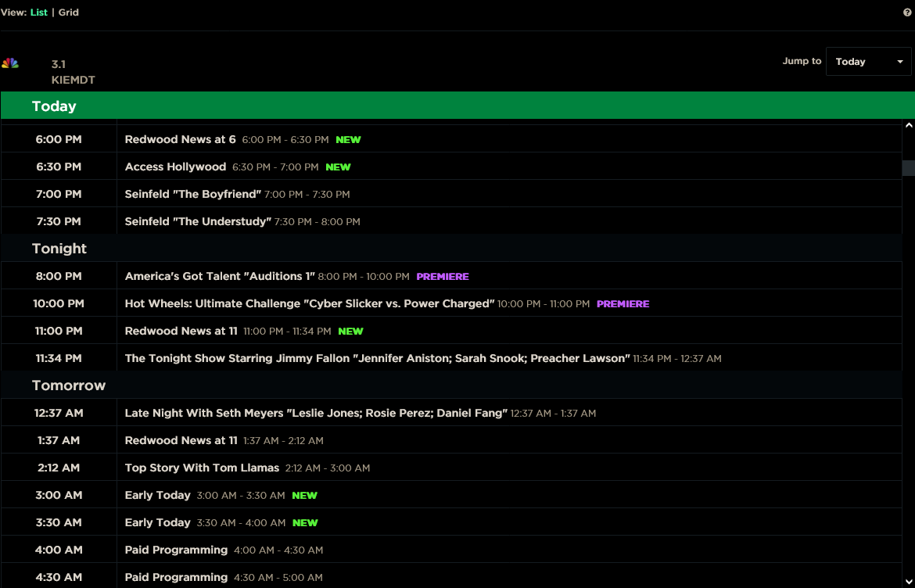
Task: Open The Tonight Show Starring Jimmy Fallon
Action: (377, 358)
